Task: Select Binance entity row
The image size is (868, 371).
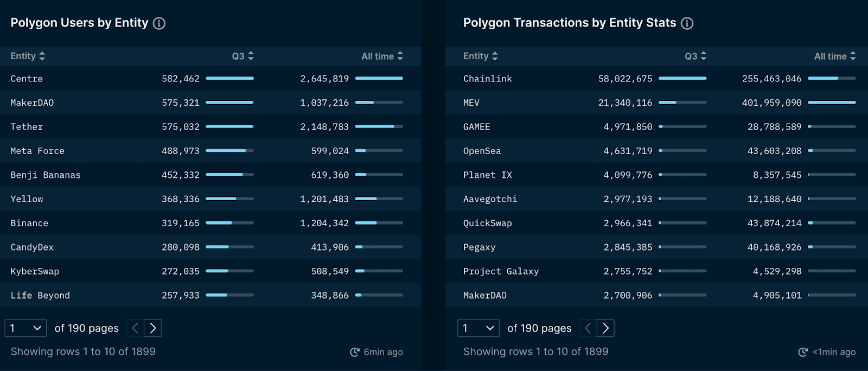Action: click(x=210, y=223)
